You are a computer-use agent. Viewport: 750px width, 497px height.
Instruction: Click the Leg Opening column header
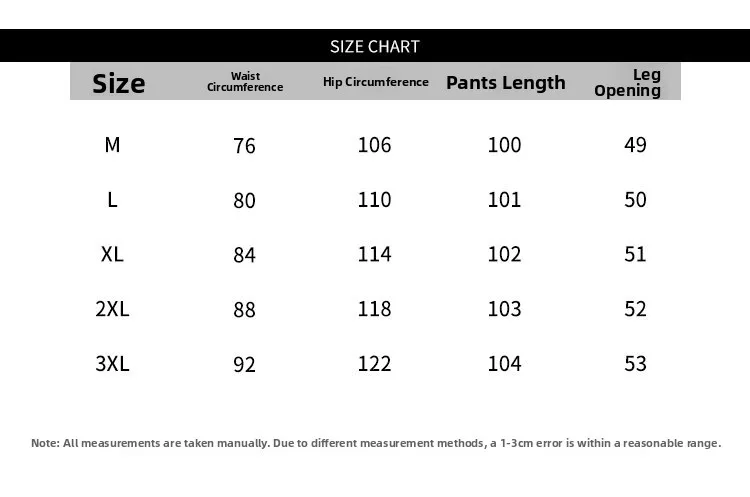pyautogui.click(x=628, y=83)
